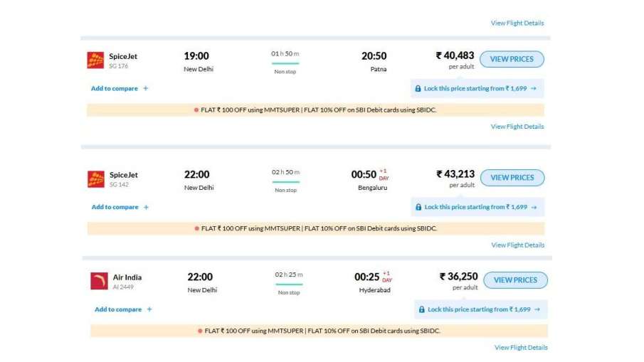
Task: Expand View Flight Details for the Bengaluru flight
Action: [518, 245]
